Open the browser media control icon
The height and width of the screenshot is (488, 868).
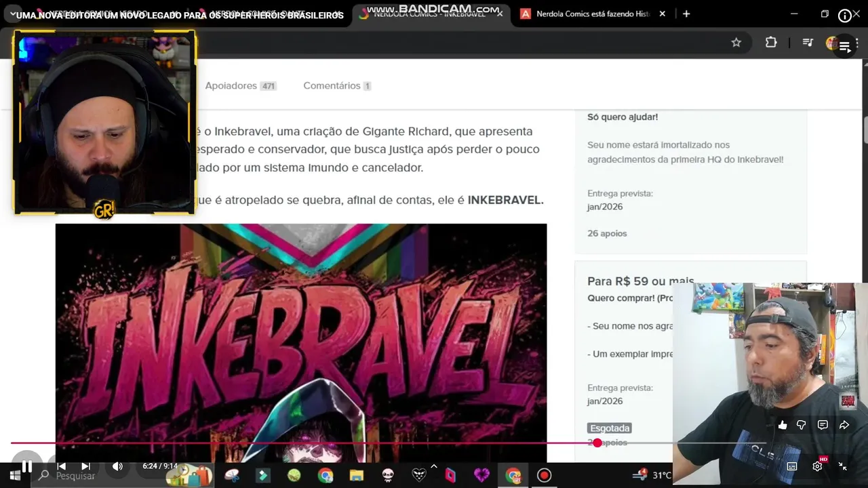click(808, 43)
